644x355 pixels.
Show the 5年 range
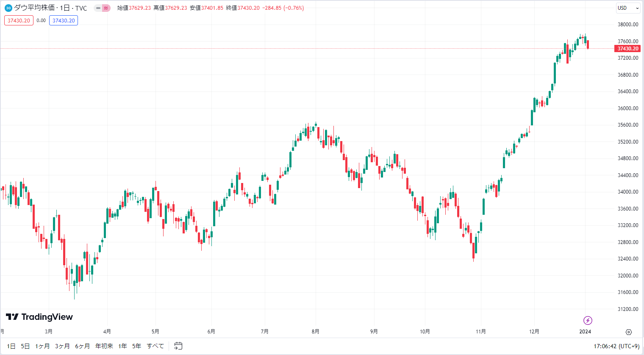pos(136,346)
